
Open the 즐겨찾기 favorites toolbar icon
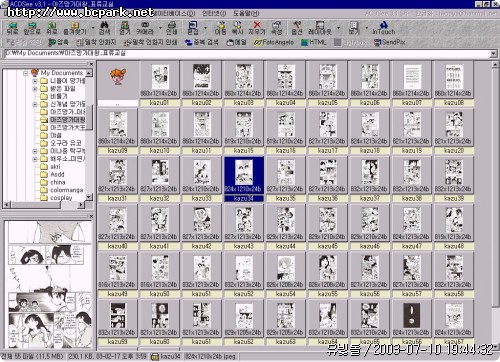point(75,28)
